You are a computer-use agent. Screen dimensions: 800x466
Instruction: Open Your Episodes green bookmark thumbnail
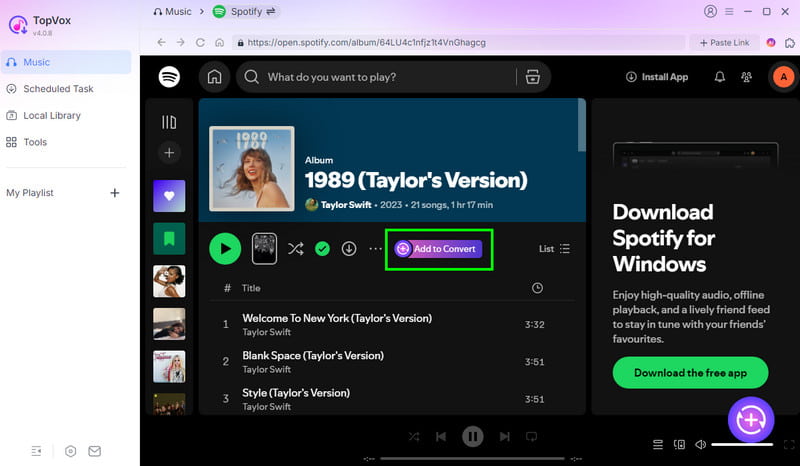(x=169, y=238)
